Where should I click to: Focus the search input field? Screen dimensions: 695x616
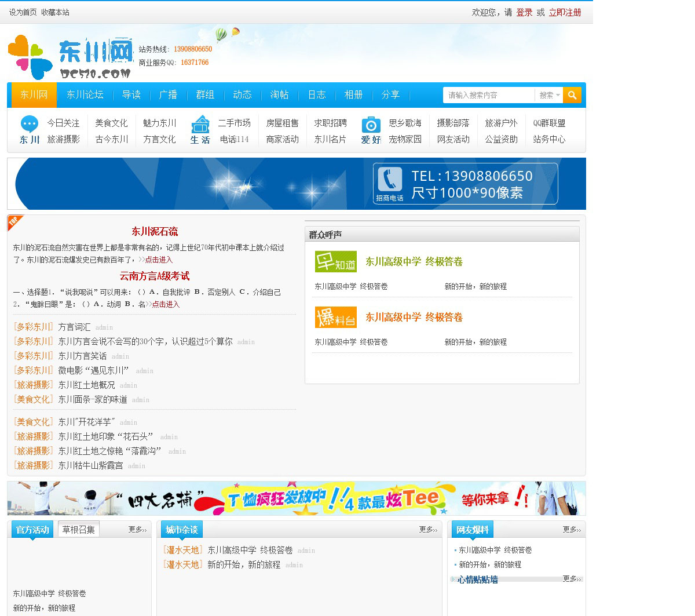pos(488,95)
